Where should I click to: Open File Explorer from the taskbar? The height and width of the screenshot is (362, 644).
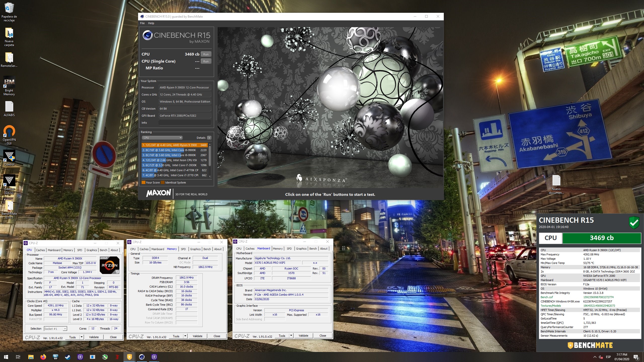click(31, 357)
